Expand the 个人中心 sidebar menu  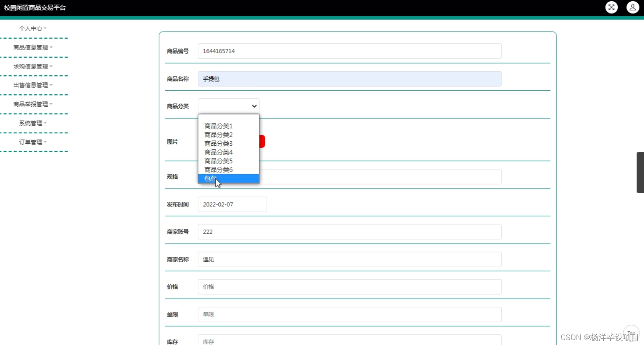pos(31,28)
